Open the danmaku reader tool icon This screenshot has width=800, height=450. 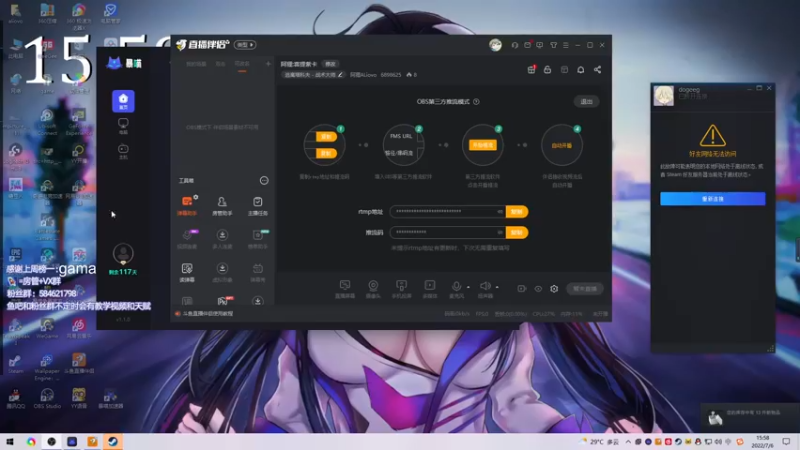click(187, 272)
